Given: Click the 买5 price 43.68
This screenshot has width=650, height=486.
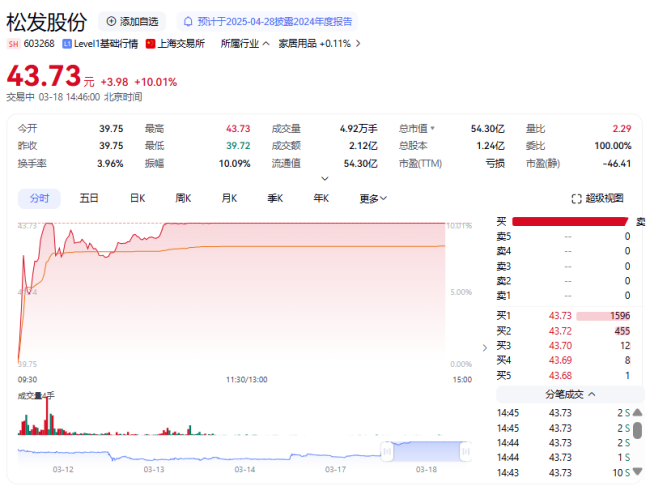Looking at the screenshot, I should 560,375.
